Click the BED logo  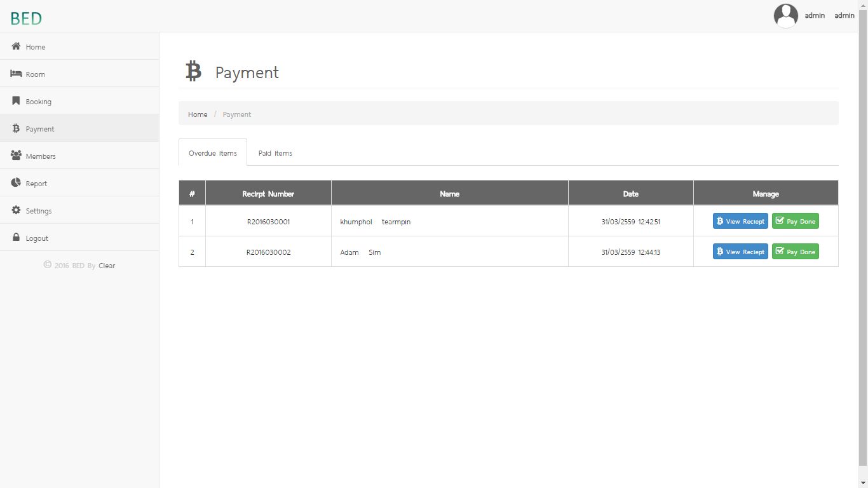pyautogui.click(x=26, y=18)
